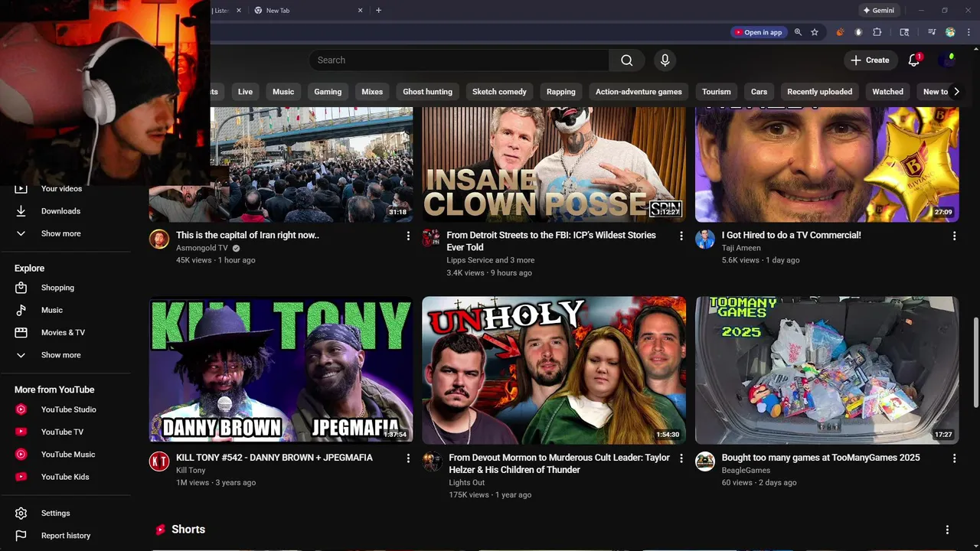Open options for ICP's Wildest Stories video
This screenshot has width=980, height=551.
(681, 236)
